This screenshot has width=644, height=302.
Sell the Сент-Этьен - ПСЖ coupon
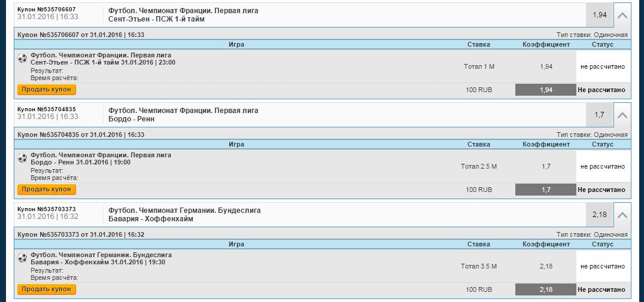point(47,90)
